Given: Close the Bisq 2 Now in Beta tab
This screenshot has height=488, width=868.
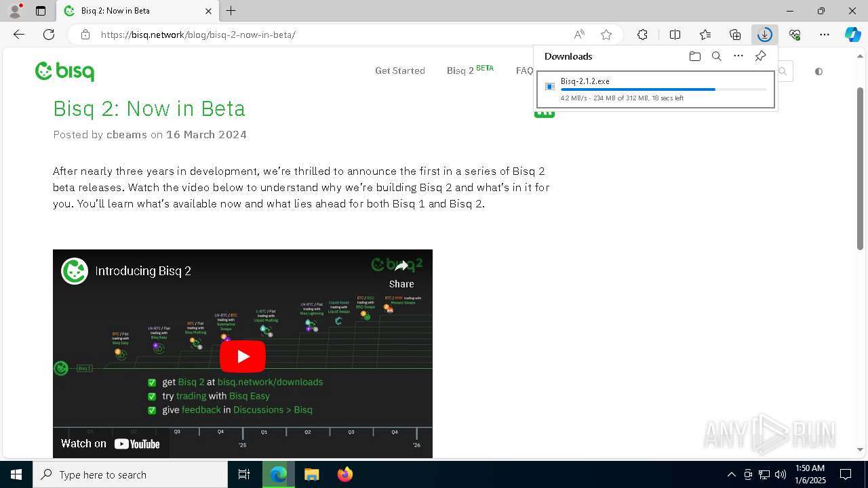Looking at the screenshot, I should tap(209, 11).
